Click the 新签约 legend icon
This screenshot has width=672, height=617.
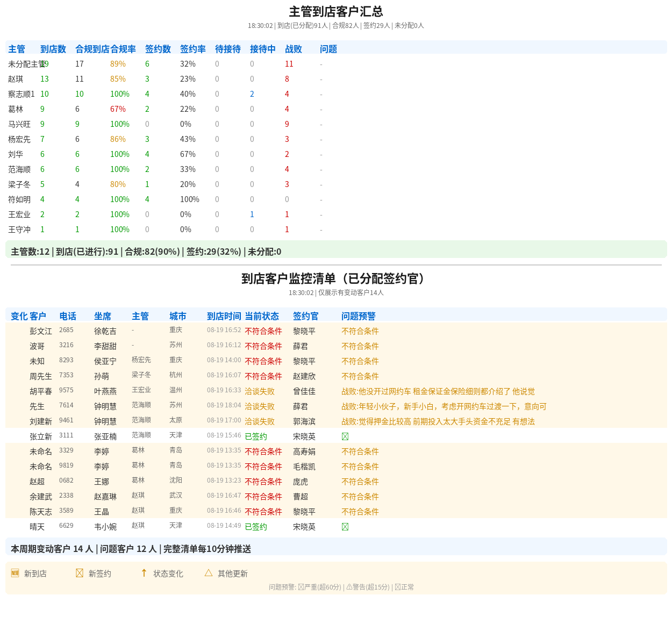point(80,573)
